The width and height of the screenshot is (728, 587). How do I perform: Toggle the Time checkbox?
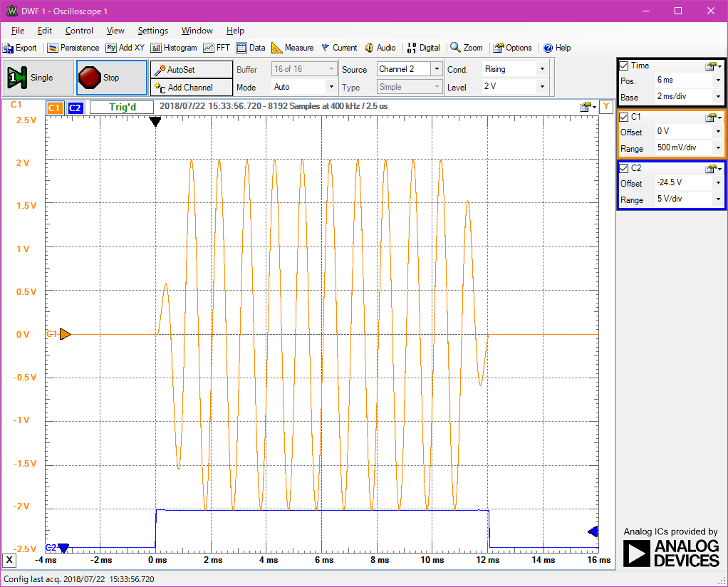(624, 66)
